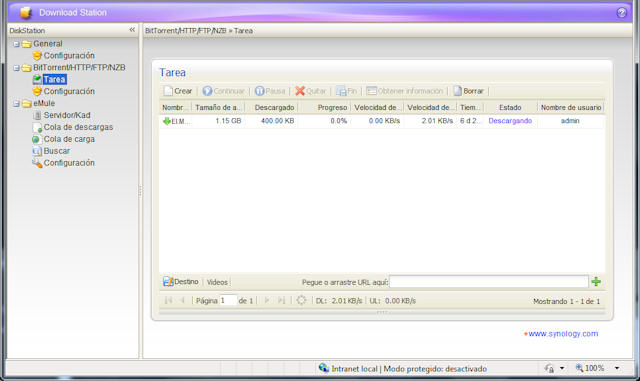The height and width of the screenshot is (381, 640).
Task: Click the Destino button
Action: coord(181,281)
